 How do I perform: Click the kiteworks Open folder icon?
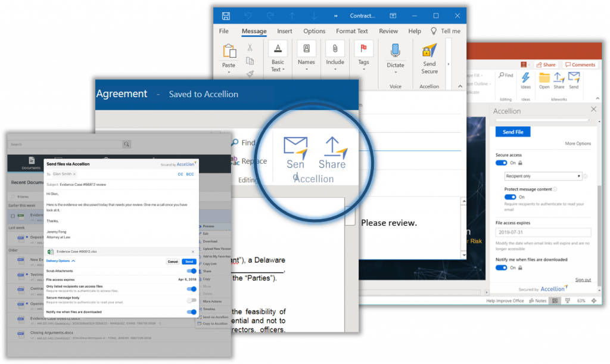point(544,78)
